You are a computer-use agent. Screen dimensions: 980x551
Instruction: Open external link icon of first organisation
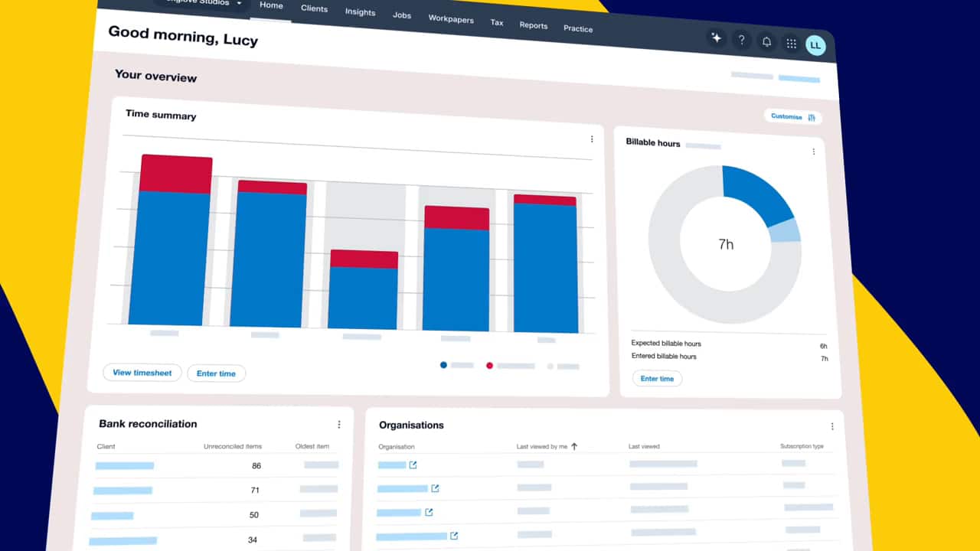point(413,465)
